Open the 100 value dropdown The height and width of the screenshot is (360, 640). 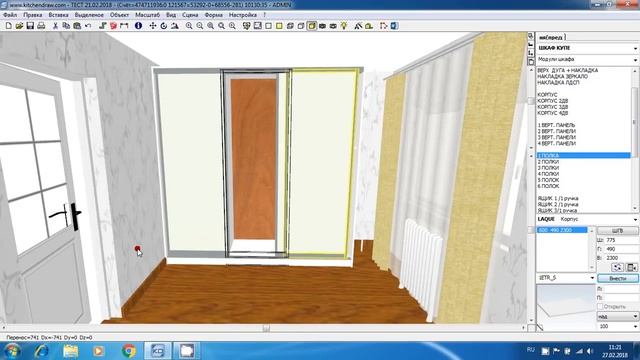[635, 327]
